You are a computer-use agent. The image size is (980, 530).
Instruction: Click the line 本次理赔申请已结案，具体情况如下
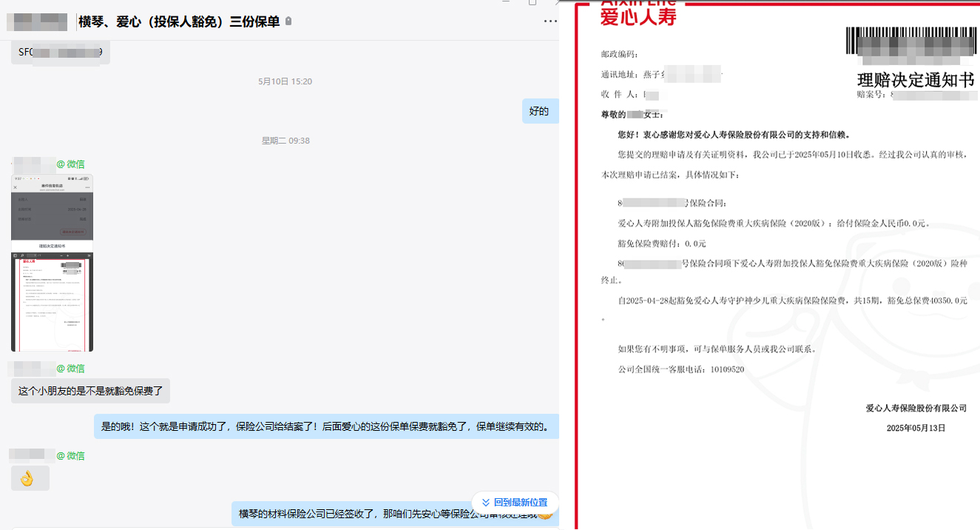(x=669, y=175)
